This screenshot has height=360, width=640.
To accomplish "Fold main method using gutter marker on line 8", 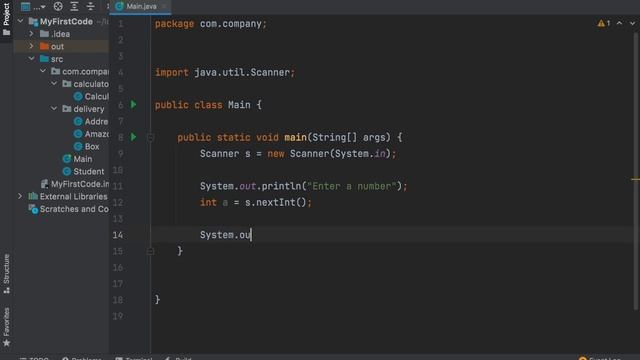I will click(150, 138).
